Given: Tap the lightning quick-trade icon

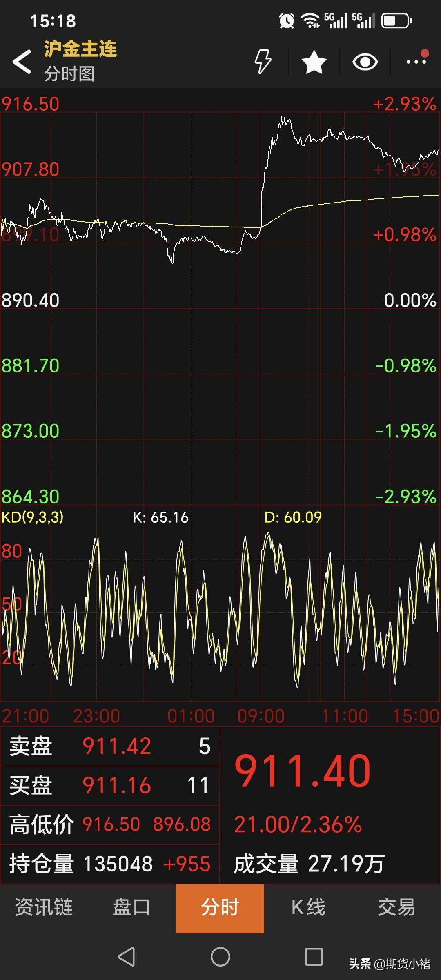Looking at the screenshot, I should pos(263,62).
